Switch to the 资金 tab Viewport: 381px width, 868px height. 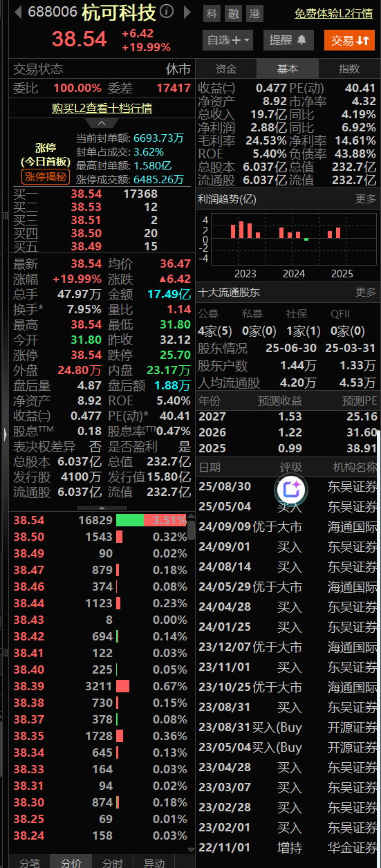click(226, 69)
